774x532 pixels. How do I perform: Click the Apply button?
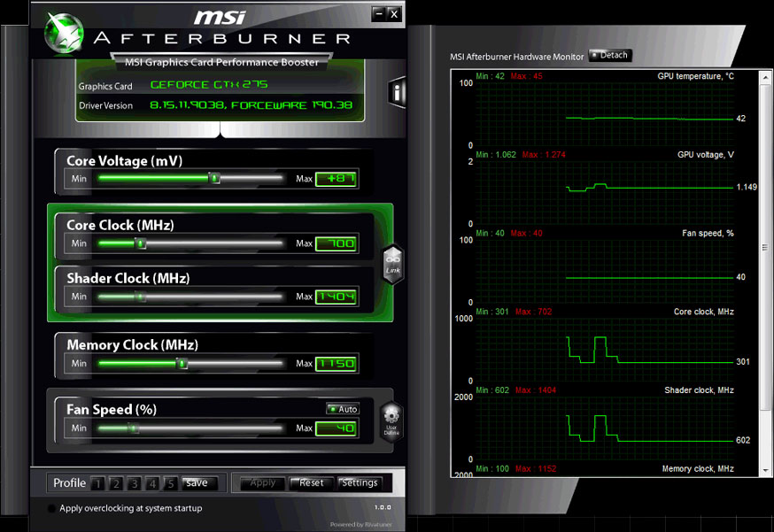(263, 483)
